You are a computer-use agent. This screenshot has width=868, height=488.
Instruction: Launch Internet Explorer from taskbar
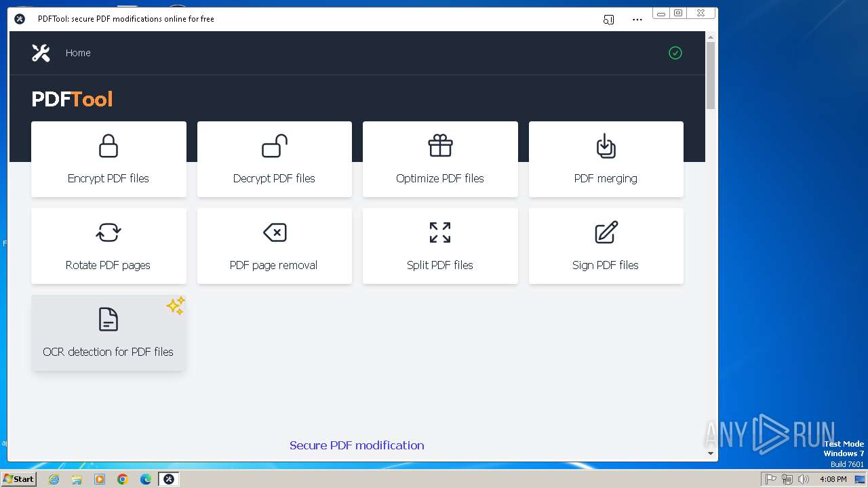pos(54,479)
